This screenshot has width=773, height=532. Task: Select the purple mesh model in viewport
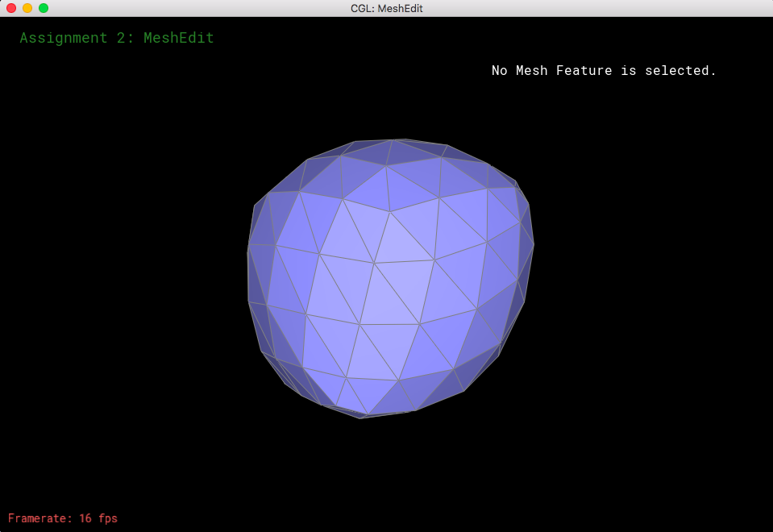390,279
